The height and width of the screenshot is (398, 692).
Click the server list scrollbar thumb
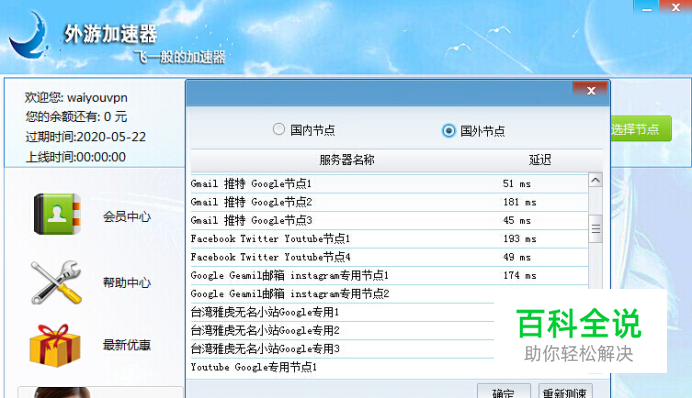point(596,229)
